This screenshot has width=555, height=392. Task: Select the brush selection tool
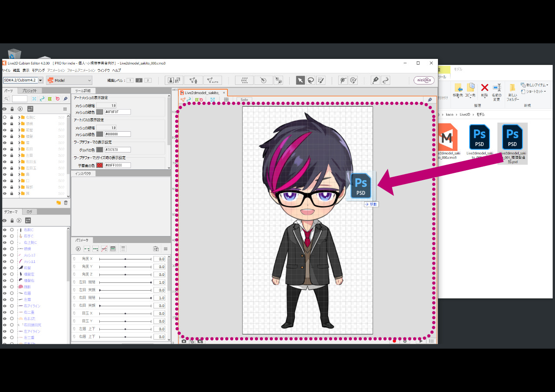click(321, 80)
